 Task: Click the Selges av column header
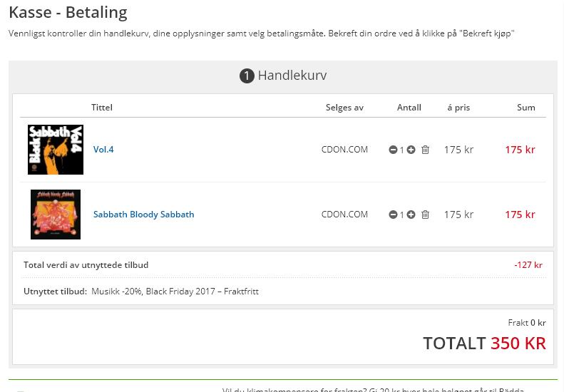pos(344,108)
